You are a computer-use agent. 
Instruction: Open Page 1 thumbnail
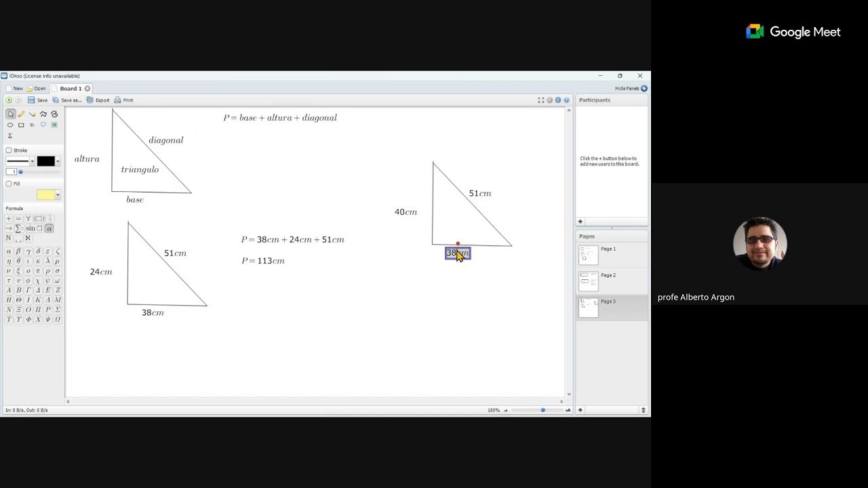point(588,255)
